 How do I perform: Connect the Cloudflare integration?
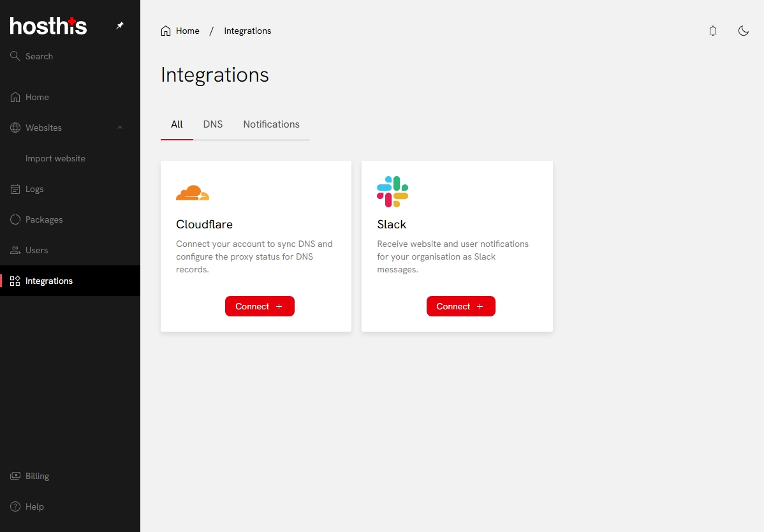coord(260,306)
